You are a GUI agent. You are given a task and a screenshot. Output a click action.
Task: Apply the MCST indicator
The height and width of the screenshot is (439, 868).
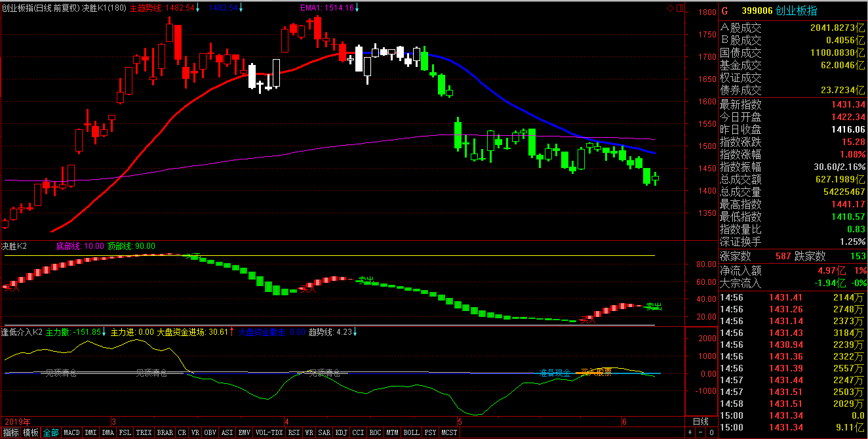(450, 433)
